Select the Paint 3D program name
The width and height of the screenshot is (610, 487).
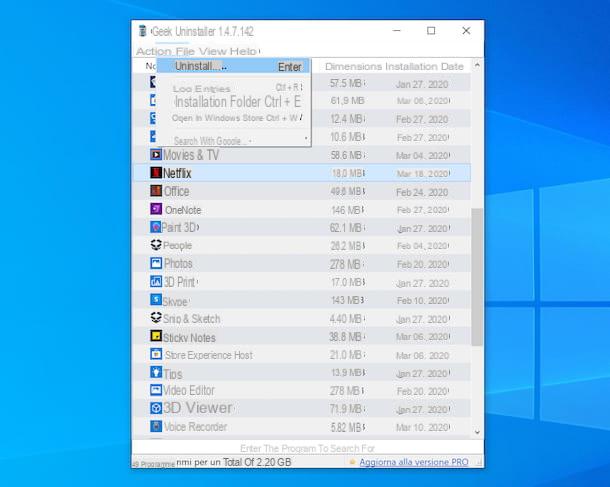coord(180,227)
